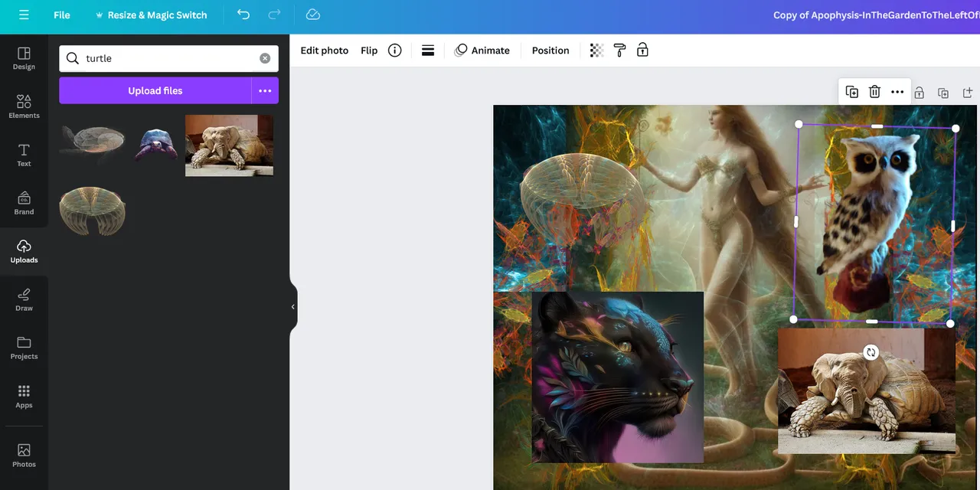Click the Upload files button
The width and height of the screenshot is (980, 490).
(155, 90)
